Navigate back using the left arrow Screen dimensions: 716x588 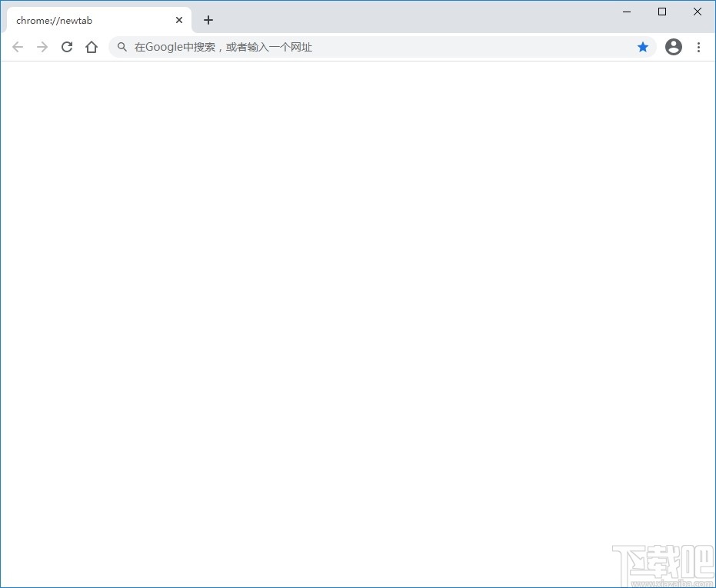pos(18,47)
